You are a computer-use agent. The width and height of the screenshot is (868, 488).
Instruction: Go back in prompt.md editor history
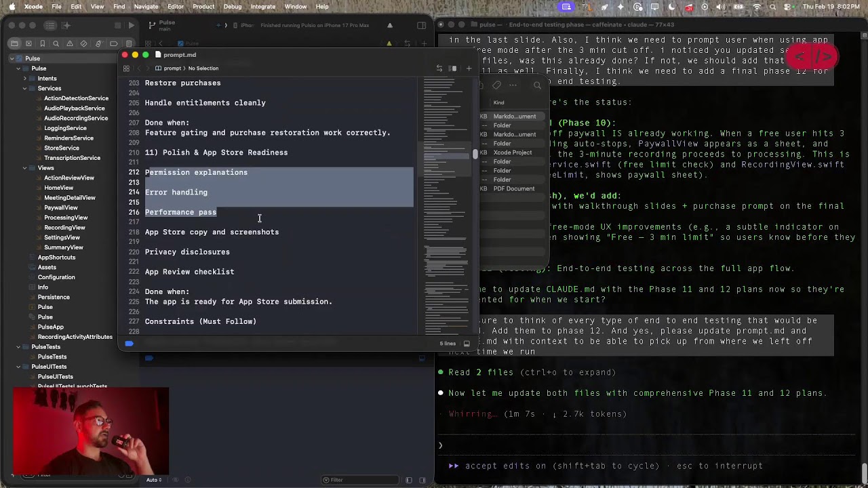pos(139,68)
